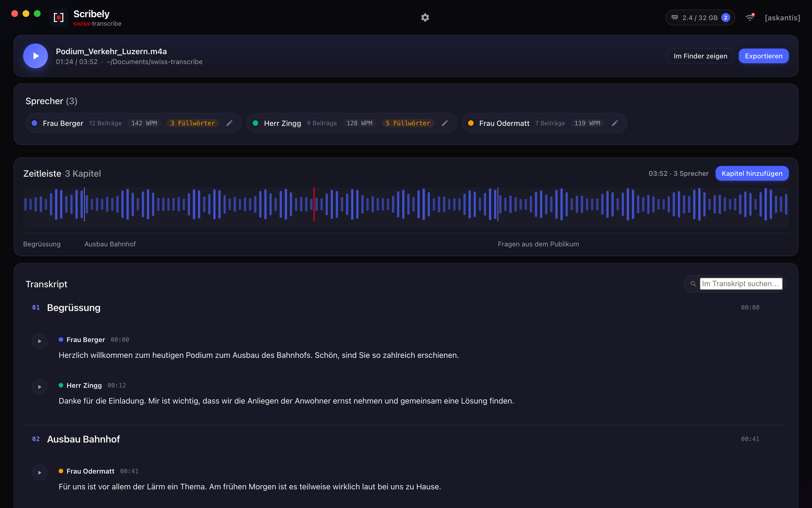Image resolution: width=812 pixels, height=508 pixels.
Task: Open the [askantis] account label
Action: [x=782, y=18]
